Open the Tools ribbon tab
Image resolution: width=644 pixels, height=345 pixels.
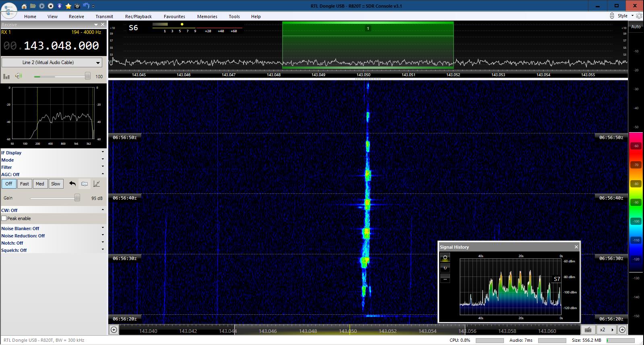pos(234,17)
